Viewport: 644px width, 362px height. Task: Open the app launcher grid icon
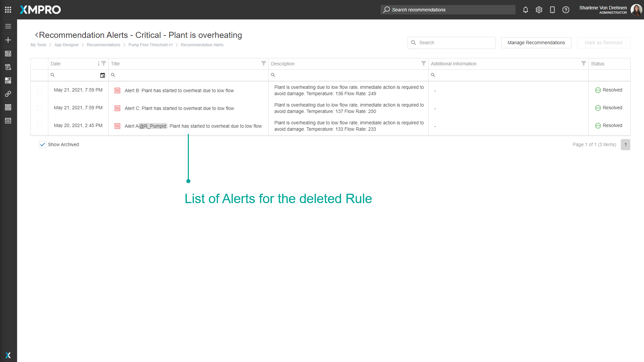(8, 10)
